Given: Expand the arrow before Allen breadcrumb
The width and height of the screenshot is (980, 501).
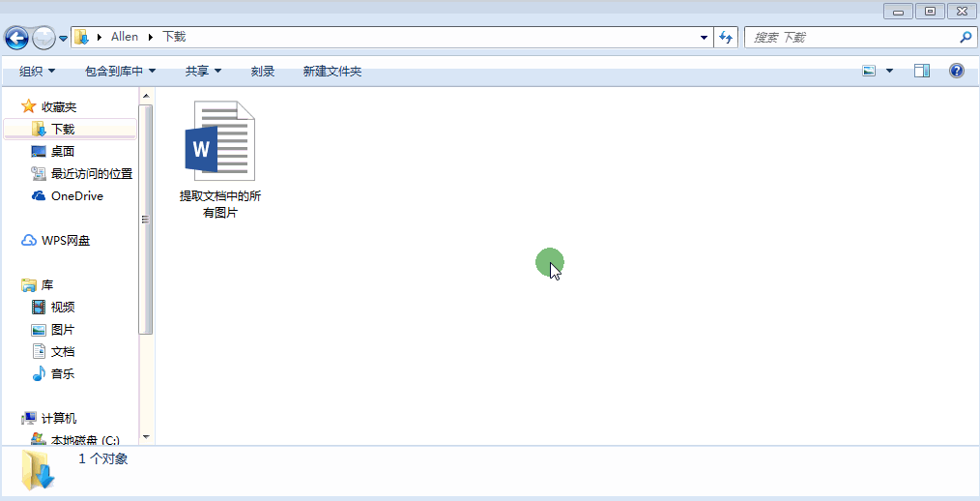Looking at the screenshot, I should (x=100, y=38).
